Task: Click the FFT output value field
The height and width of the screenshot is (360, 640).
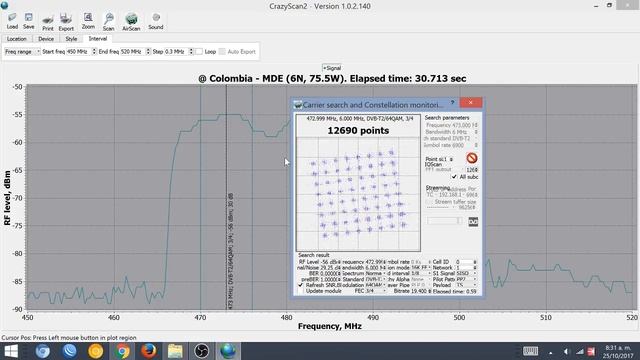Action: point(471,169)
